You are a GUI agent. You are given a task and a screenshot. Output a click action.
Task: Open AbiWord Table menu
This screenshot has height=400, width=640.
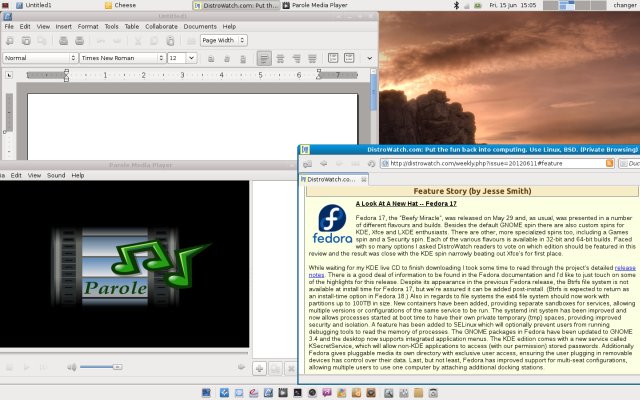click(131, 27)
